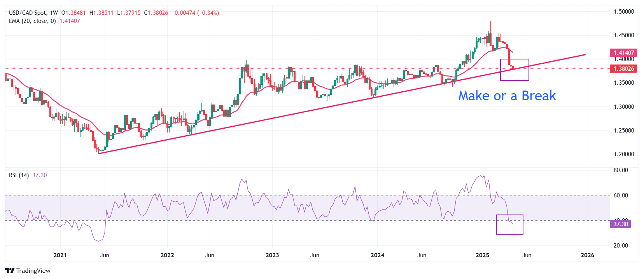644x279 pixels.
Task: Click the 2023 label on time axis
Action: click(x=272, y=255)
